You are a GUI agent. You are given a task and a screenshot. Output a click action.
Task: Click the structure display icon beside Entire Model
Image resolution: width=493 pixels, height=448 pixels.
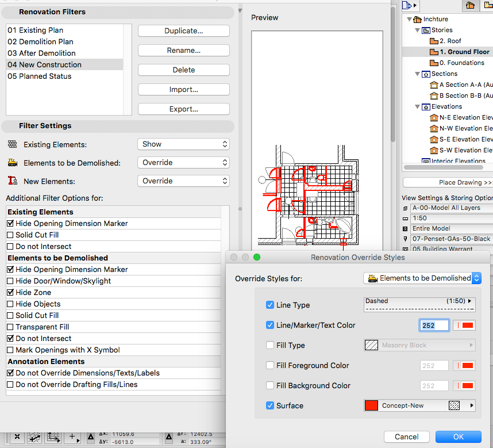click(x=405, y=229)
